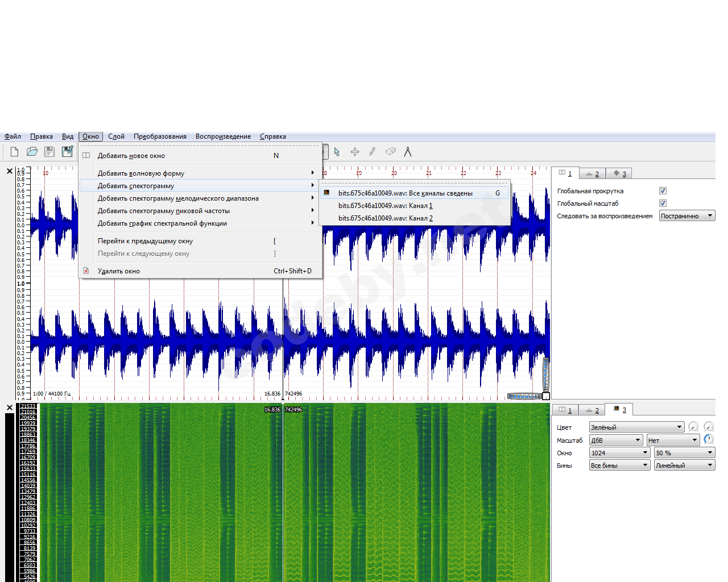Click the New session toolbar icon
The height and width of the screenshot is (582, 728).
pyautogui.click(x=15, y=152)
